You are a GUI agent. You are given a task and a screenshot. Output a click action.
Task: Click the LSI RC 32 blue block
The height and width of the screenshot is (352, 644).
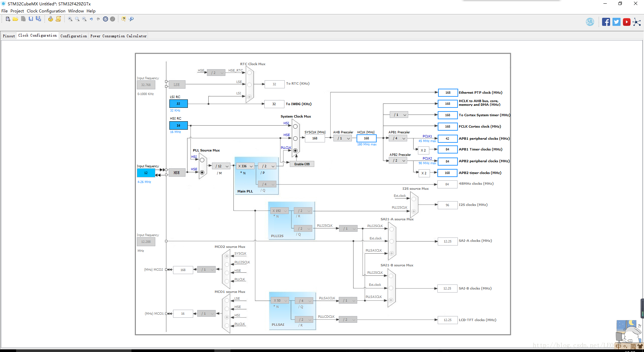178,104
